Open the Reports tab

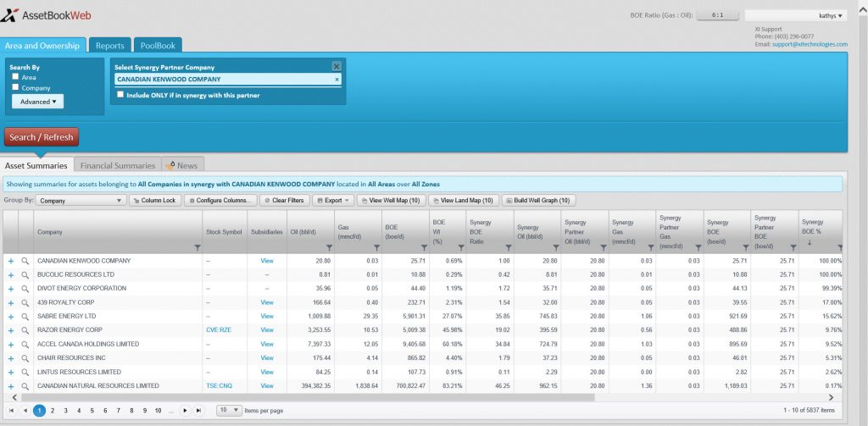point(110,46)
